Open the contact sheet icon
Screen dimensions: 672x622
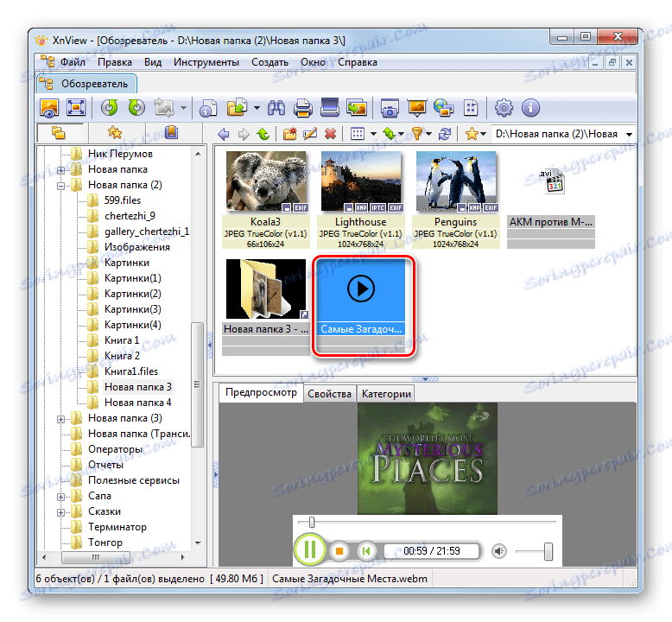click(471, 108)
